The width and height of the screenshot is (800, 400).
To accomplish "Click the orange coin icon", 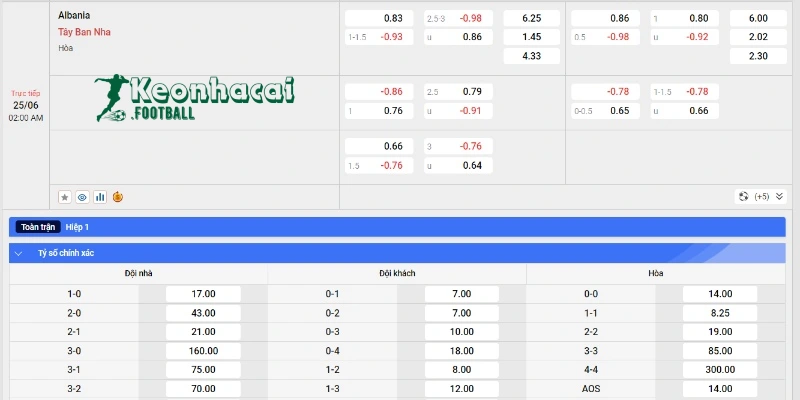I will click(x=118, y=197).
